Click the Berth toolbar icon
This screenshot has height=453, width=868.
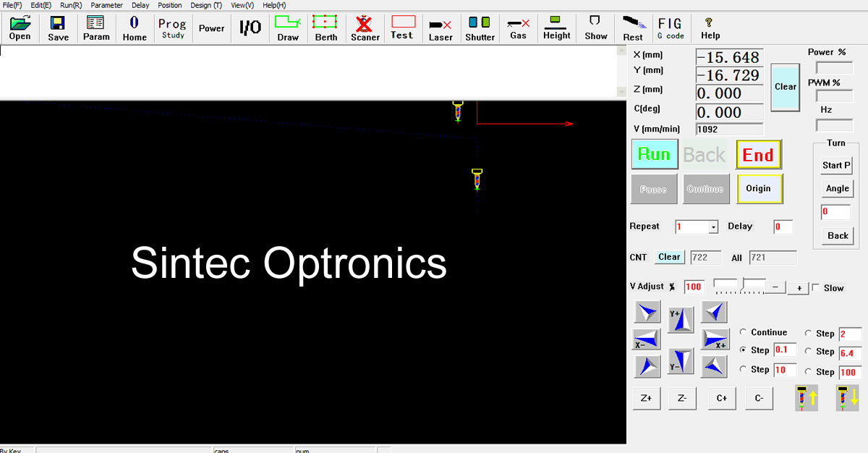click(326, 28)
